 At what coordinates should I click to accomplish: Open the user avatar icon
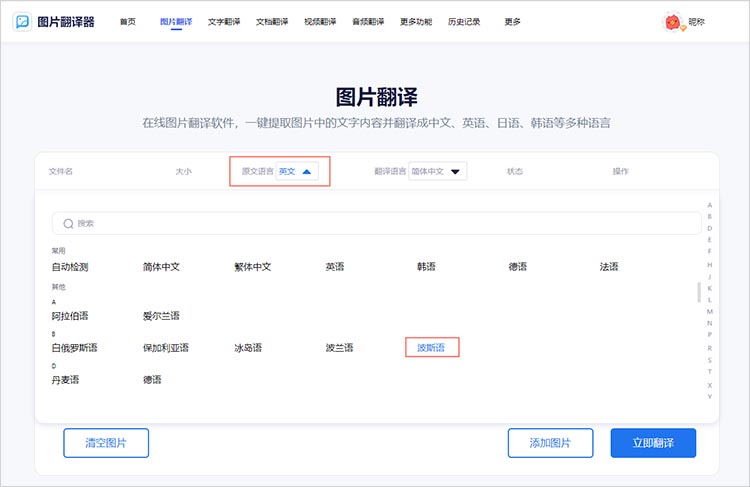(673, 22)
